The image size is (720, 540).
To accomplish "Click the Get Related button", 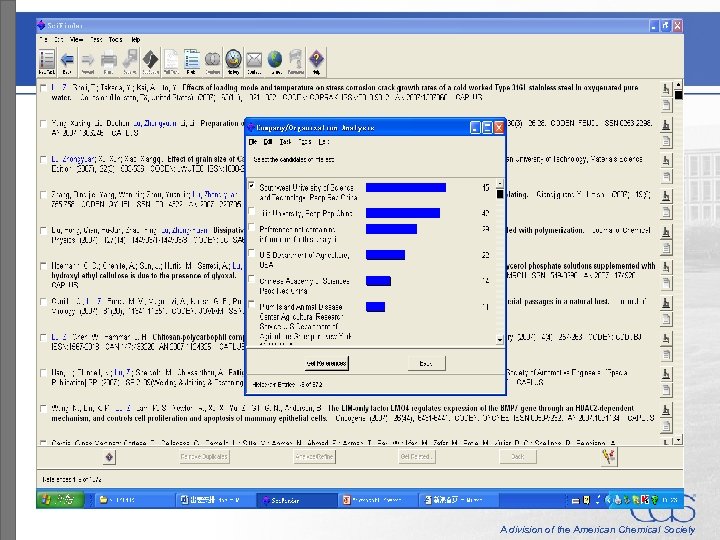I will click(416, 456).
